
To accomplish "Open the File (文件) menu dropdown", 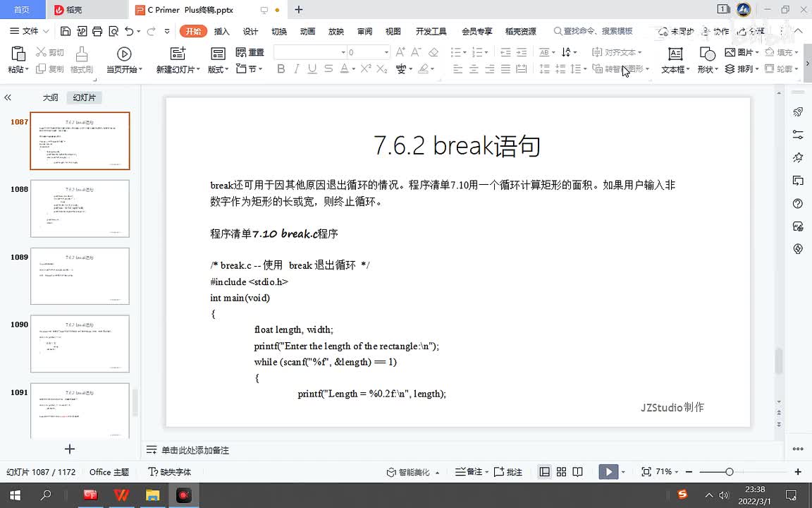I will (30, 31).
